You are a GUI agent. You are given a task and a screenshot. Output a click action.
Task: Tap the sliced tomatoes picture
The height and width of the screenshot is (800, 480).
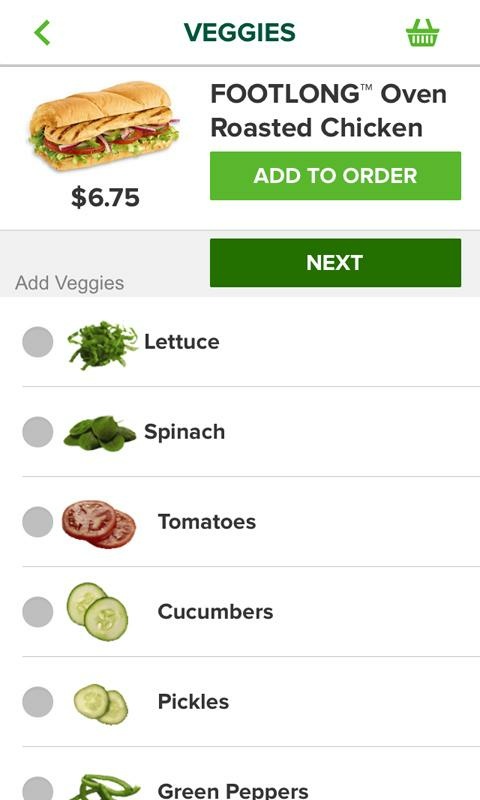99,523
